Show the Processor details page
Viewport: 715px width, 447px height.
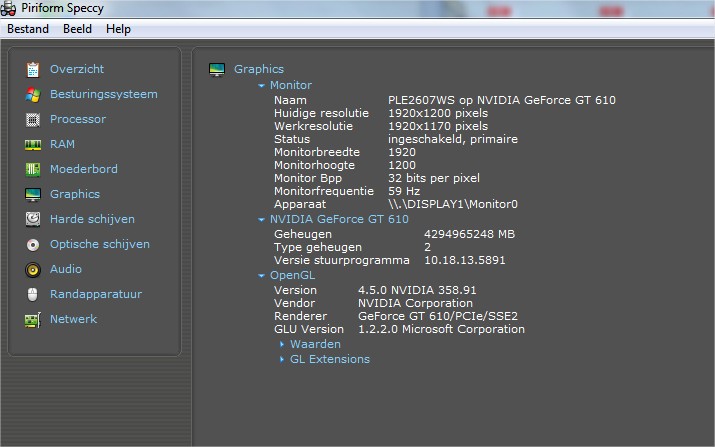click(x=78, y=119)
